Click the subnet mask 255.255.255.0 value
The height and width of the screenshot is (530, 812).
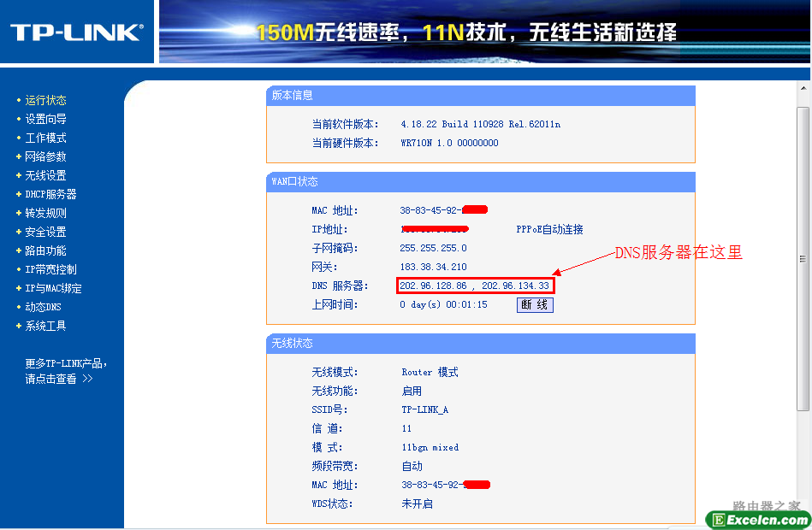click(433, 248)
